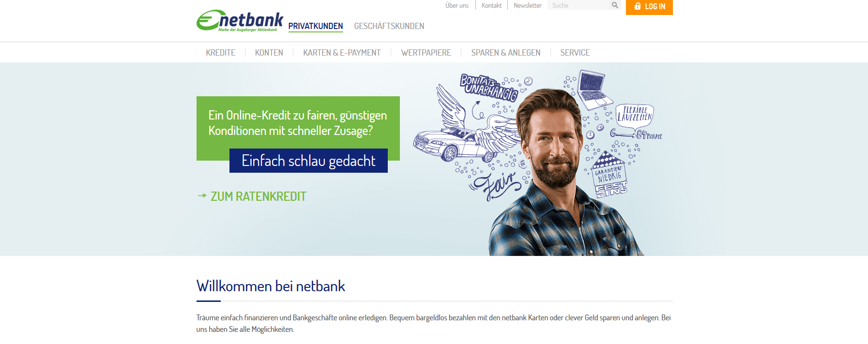
Task: Click the netbank logo
Action: (x=240, y=21)
